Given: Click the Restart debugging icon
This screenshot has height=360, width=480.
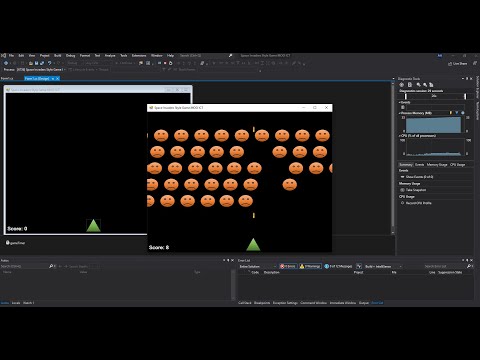Looking at the screenshot, I should 171,63.
